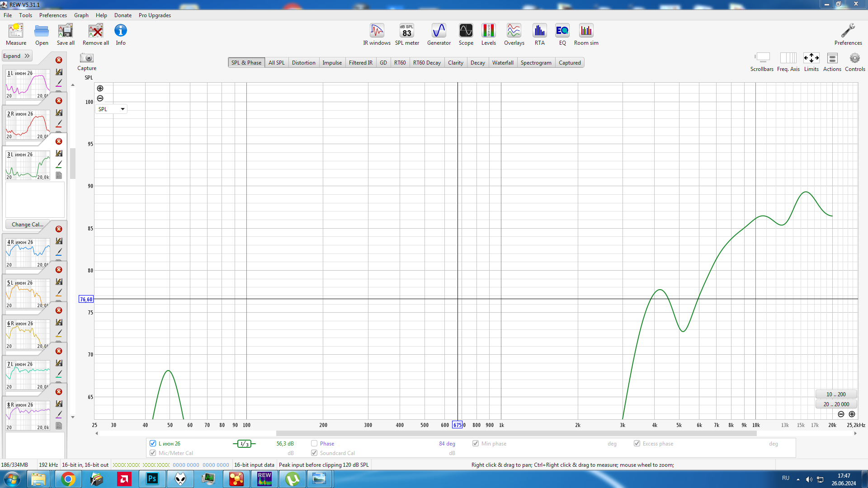This screenshot has width=868, height=488.
Task: Expand the measurements panel
Action: tap(16, 56)
